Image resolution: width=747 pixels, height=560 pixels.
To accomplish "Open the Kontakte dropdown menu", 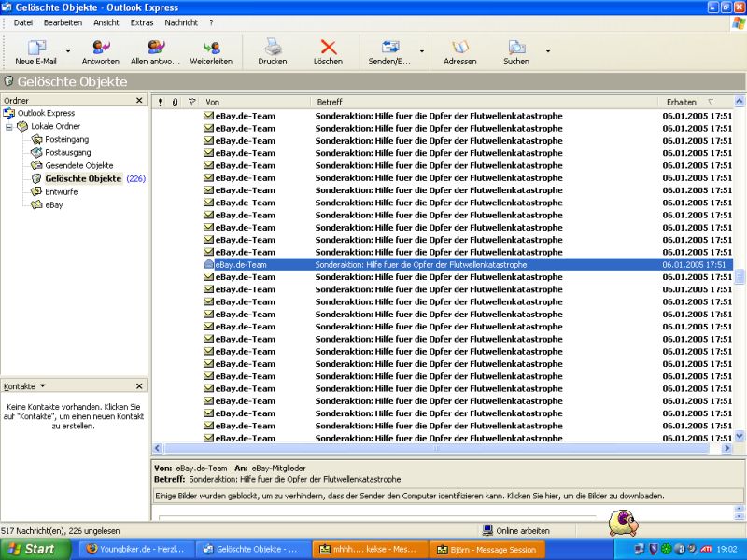I will (x=24, y=386).
